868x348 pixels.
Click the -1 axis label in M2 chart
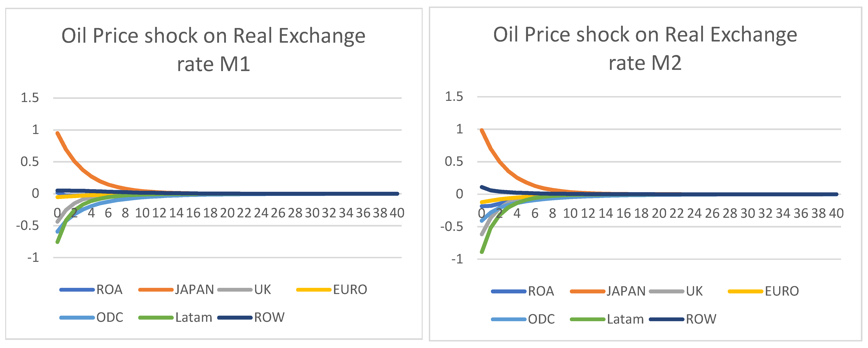[457, 259]
